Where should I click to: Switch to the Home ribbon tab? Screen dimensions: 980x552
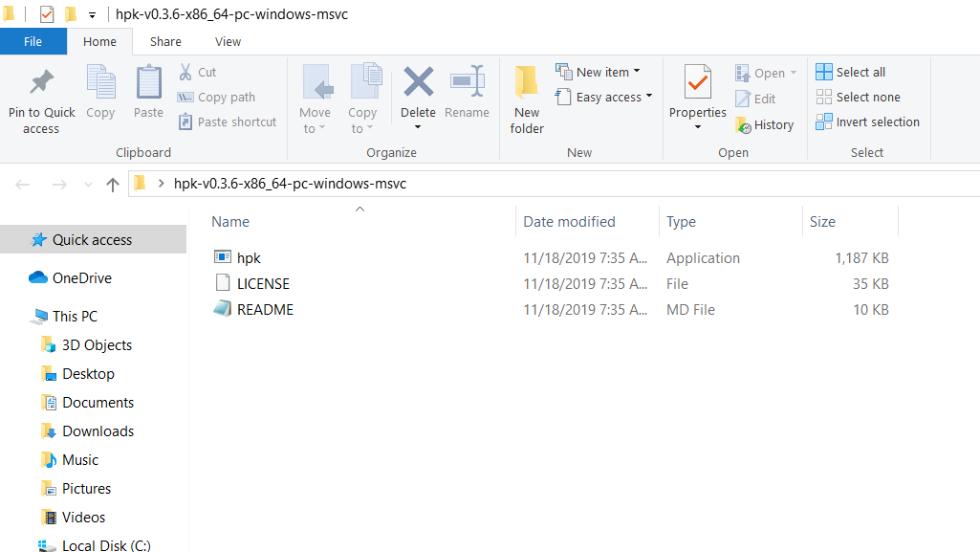click(x=100, y=42)
